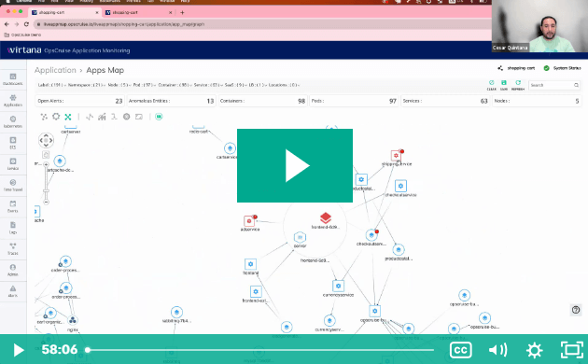Expand the Container filter dropdown
Viewport: 588px width, 364px height.
(175, 85)
